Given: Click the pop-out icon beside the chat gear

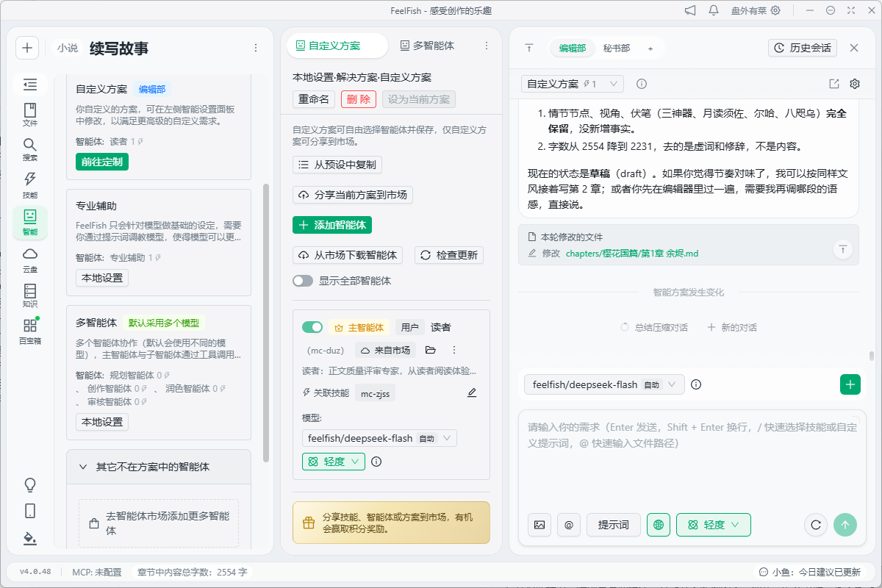Looking at the screenshot, I should click(x=834, y=84).
